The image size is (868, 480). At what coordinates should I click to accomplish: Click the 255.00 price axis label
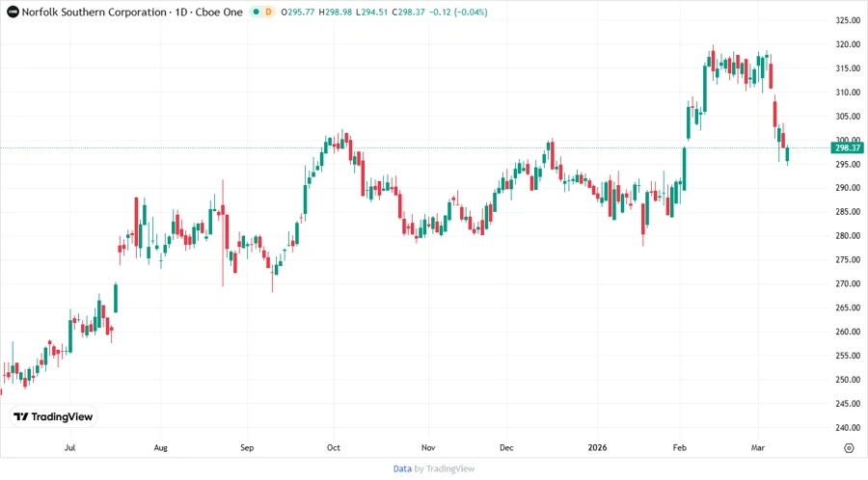point(848,356)
